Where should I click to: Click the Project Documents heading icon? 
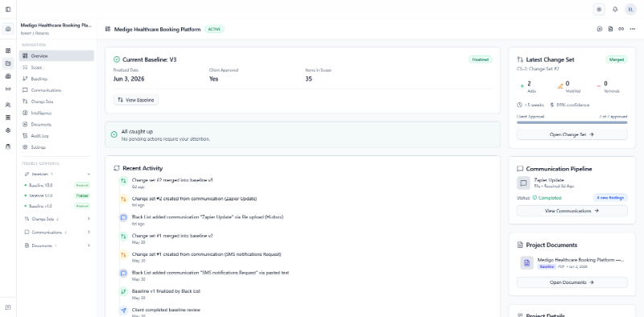pos(520,245)
